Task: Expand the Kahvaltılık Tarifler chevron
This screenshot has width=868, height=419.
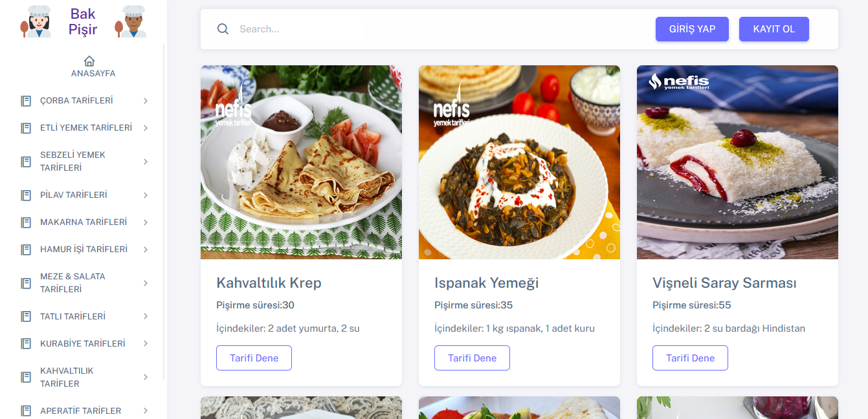Action: click(x=146, y=376)
